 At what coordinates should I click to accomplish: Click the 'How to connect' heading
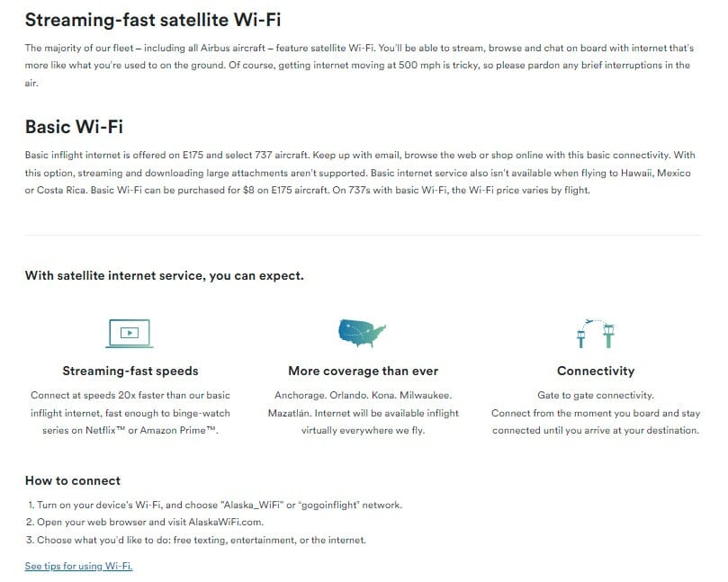pos(73,480)
